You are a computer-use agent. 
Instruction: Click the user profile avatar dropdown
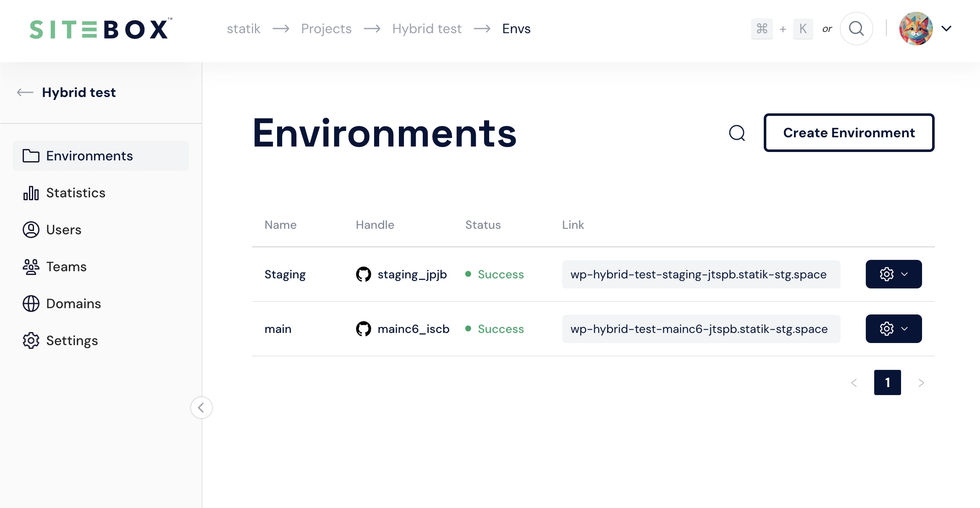tap(925, 28)
